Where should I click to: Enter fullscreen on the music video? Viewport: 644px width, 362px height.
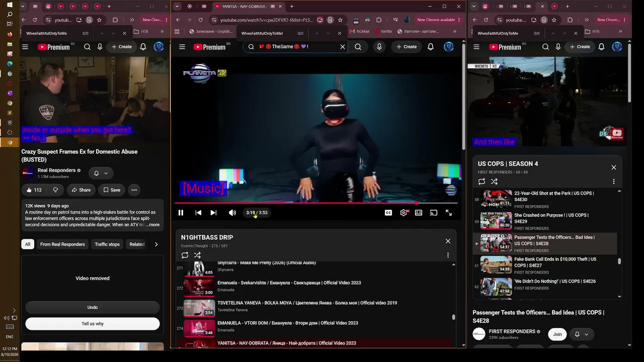(449, 213)
